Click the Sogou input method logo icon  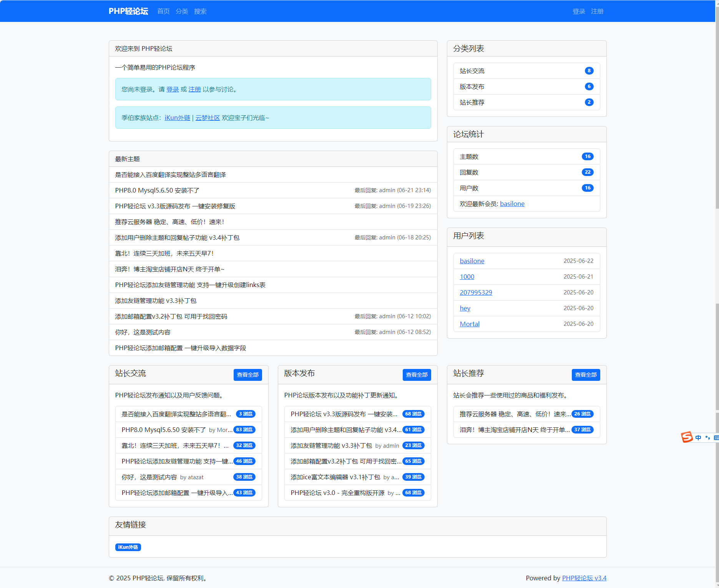pyautogui.click(x=687, y=437)
